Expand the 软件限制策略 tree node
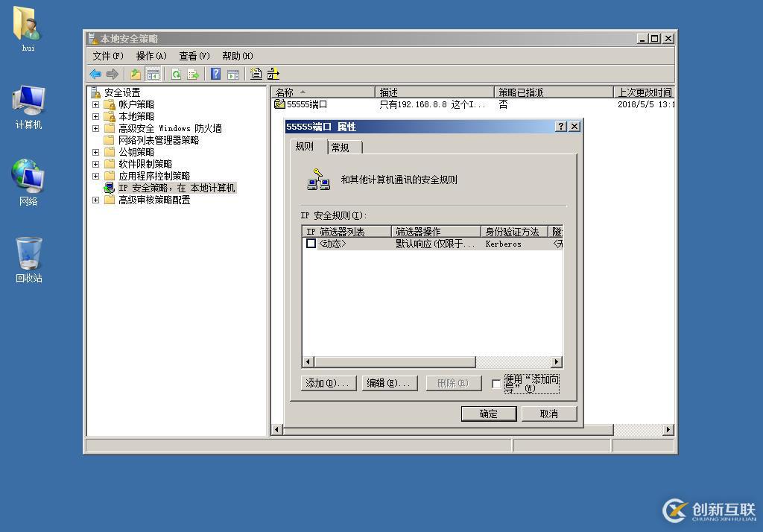Viewport: 763px width, 532px height. (x=96, y=164)
